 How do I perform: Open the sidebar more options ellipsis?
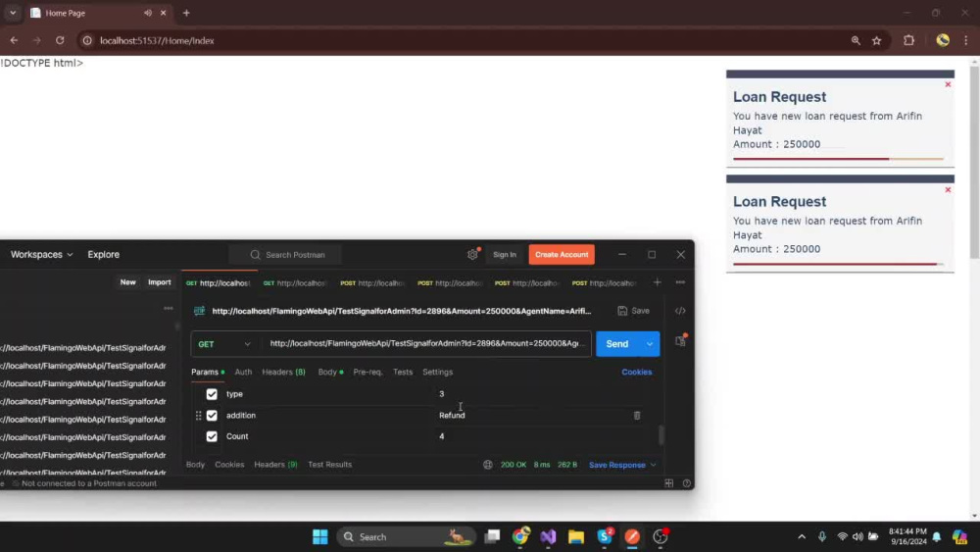(169, 308)
